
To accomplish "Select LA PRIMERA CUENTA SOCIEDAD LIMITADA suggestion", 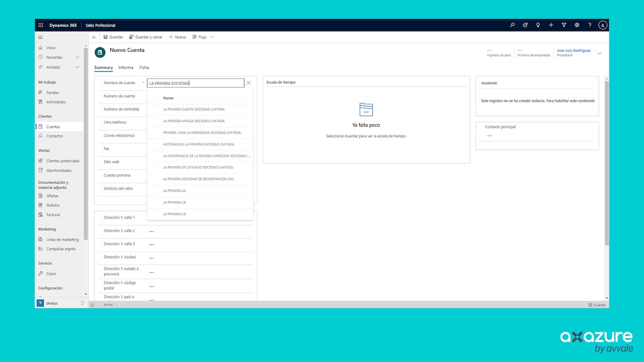I will (x=200, y=109).
